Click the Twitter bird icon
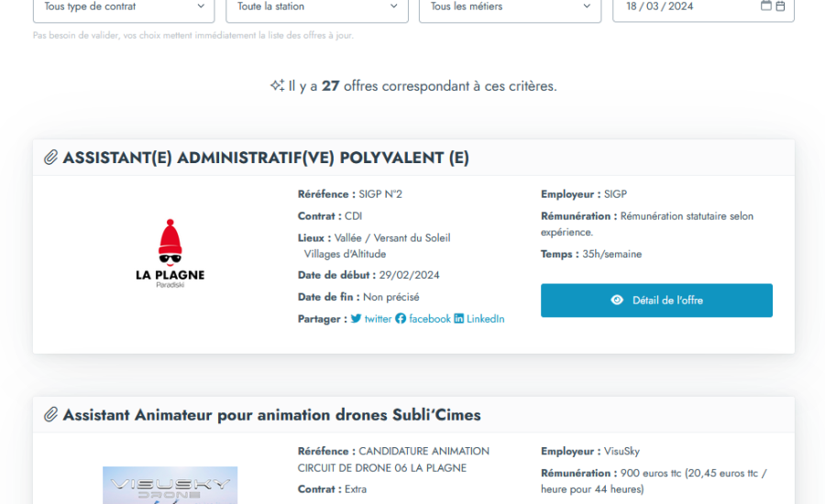Image resolution: width=825 pixels, height=504 pixels. coord(357,319)
